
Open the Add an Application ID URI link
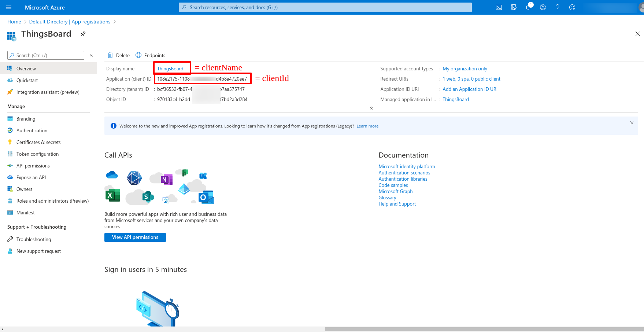click(x=470, y=89)
